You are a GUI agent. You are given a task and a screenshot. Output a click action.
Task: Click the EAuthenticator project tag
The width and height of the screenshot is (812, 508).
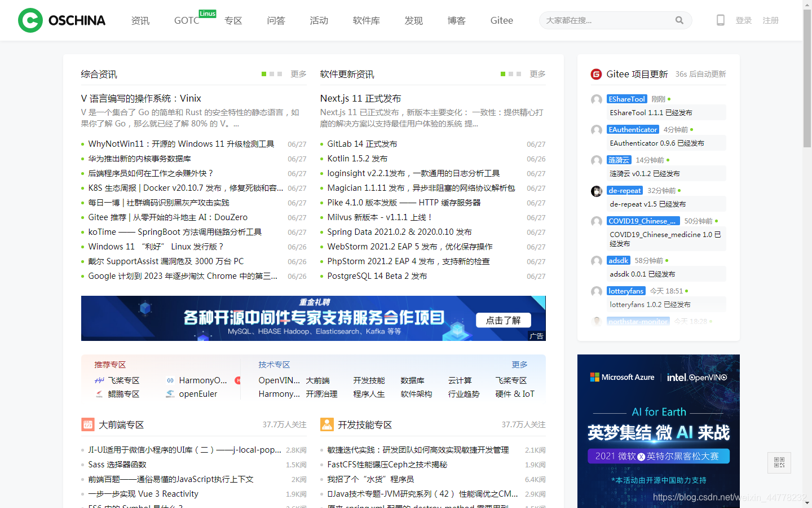633,129
